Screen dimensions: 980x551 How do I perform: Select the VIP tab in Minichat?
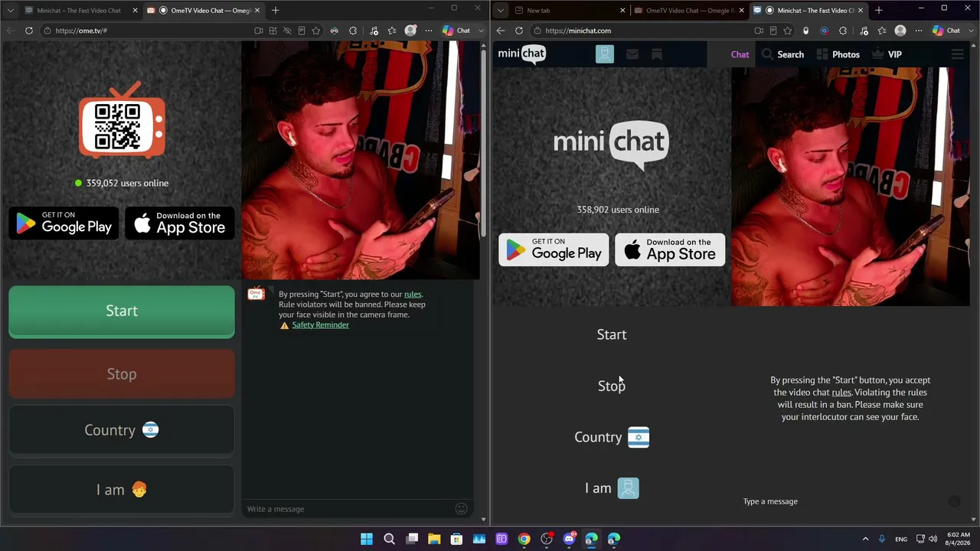(x=887, y=54)
